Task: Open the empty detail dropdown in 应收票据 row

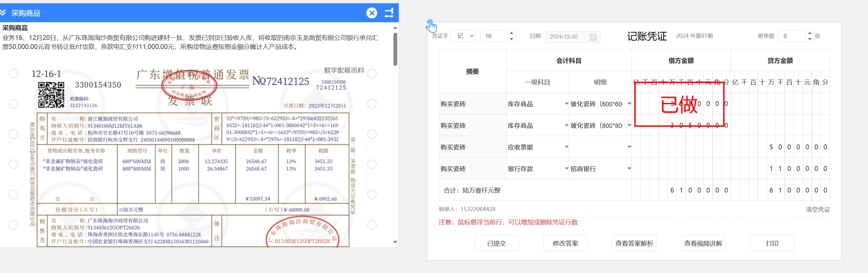Action: click(x=629, y=147)
